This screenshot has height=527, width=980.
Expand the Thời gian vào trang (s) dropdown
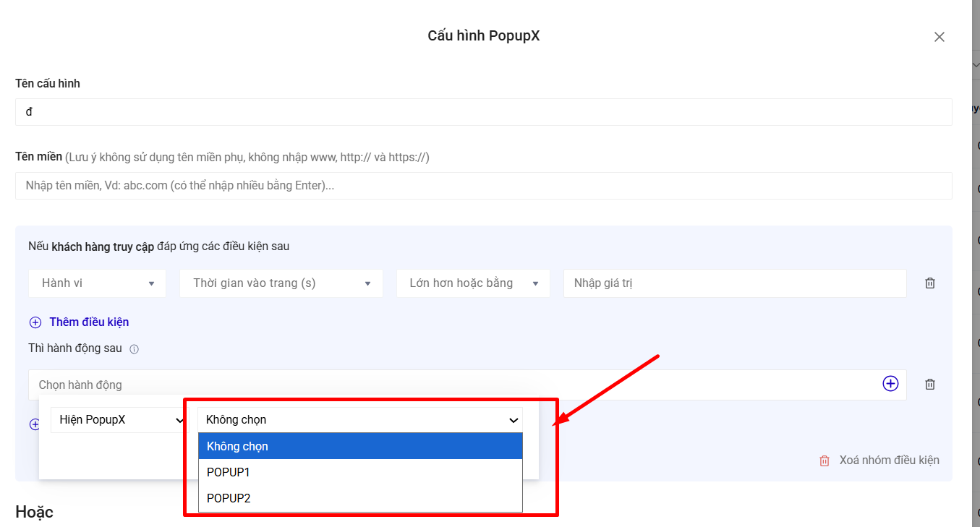coord(281,283)
